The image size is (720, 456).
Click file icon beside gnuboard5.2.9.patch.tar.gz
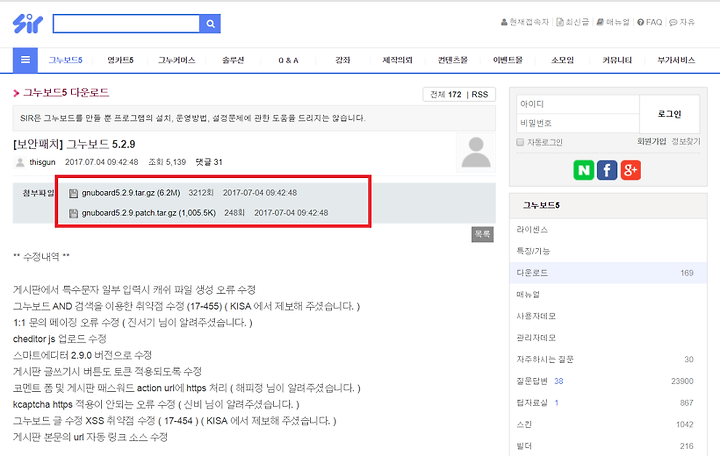point(73,214)
